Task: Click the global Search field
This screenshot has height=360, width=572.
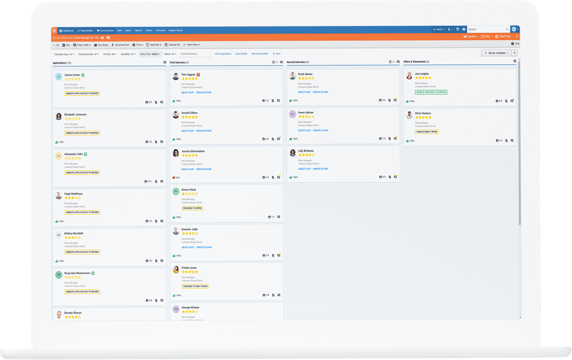Action: [488, 29]
